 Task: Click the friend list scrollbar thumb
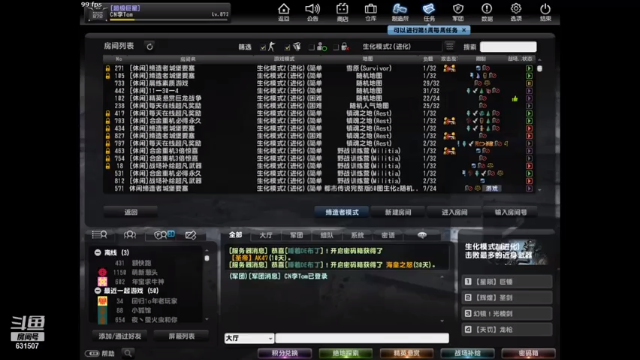click(207, 258)
